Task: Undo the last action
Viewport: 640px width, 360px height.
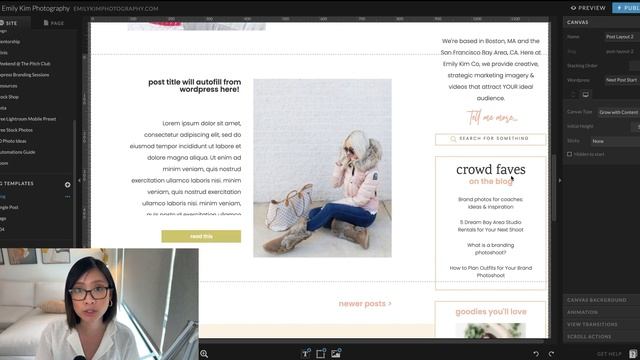Action: click(x=536, y=354)
